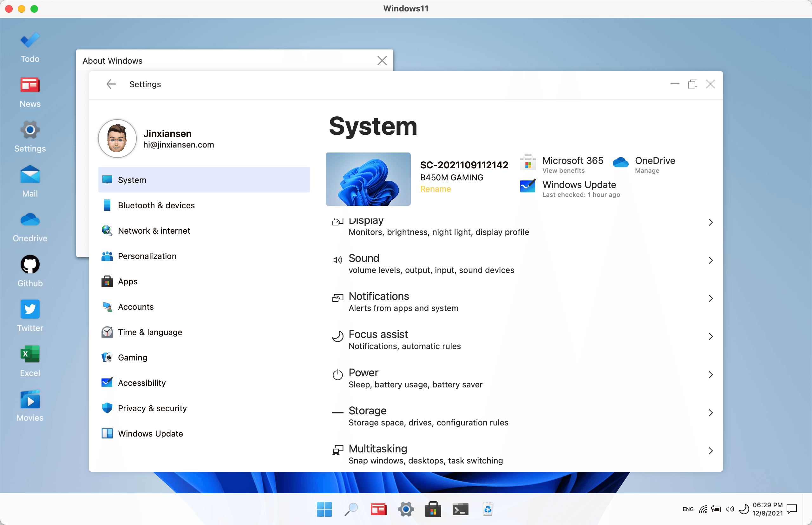Open the News app in the taskbar
Screen dimensions: 812x525
[378, 509]
